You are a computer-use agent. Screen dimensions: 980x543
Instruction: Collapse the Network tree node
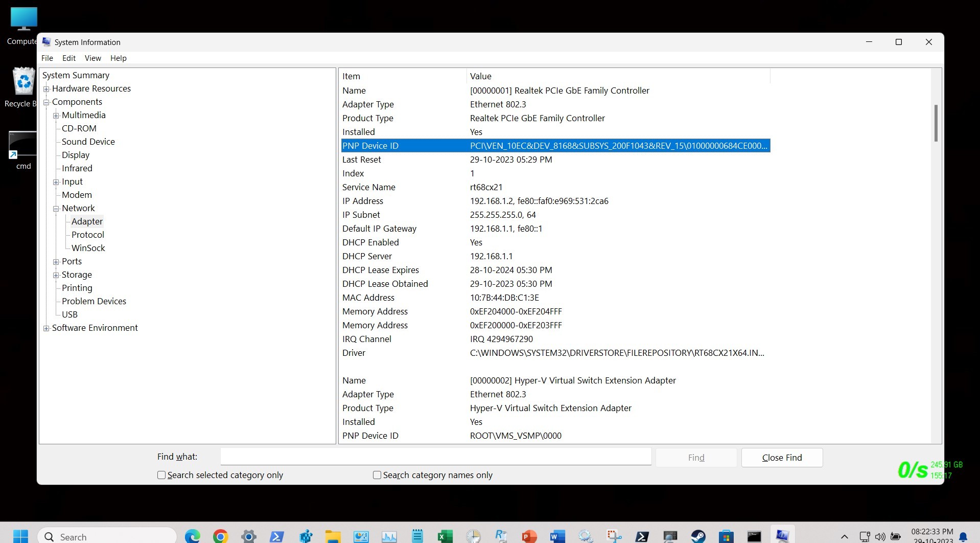click(x=56, y=209)
